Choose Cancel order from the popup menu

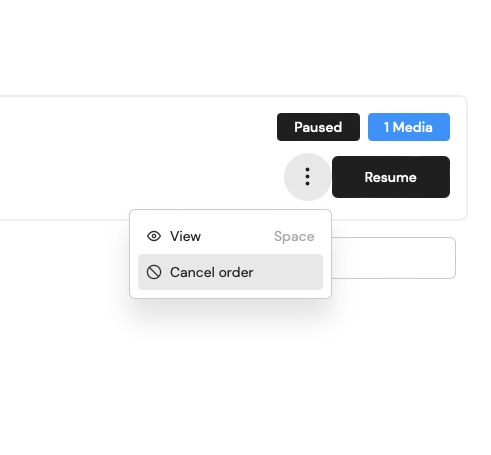coord(230,272)
